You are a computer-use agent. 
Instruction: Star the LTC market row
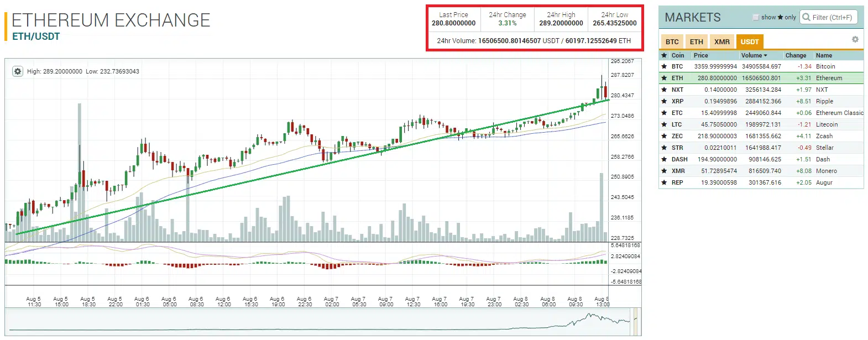click(x=664, y=124)
